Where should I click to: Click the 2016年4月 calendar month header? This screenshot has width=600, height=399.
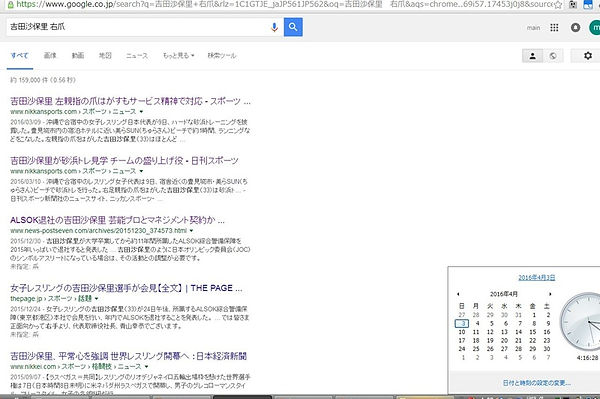coord(504,294)
